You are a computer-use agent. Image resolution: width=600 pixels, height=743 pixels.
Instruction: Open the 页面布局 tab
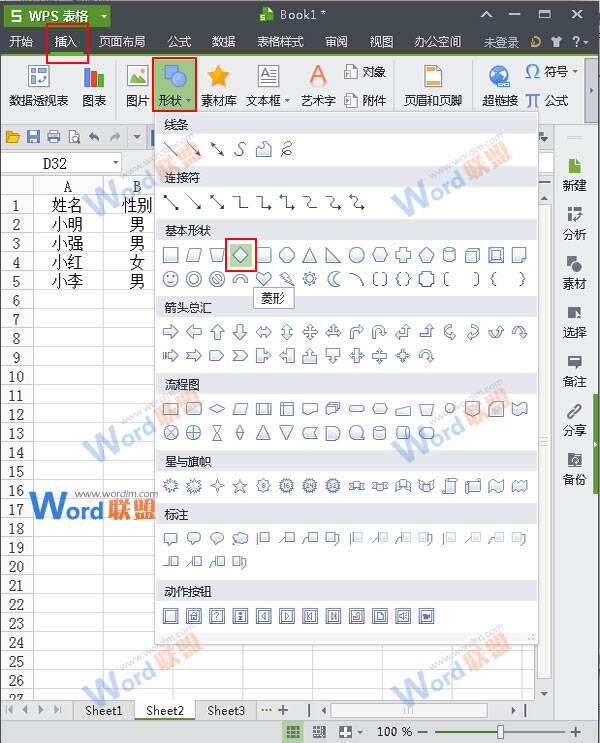121,42
